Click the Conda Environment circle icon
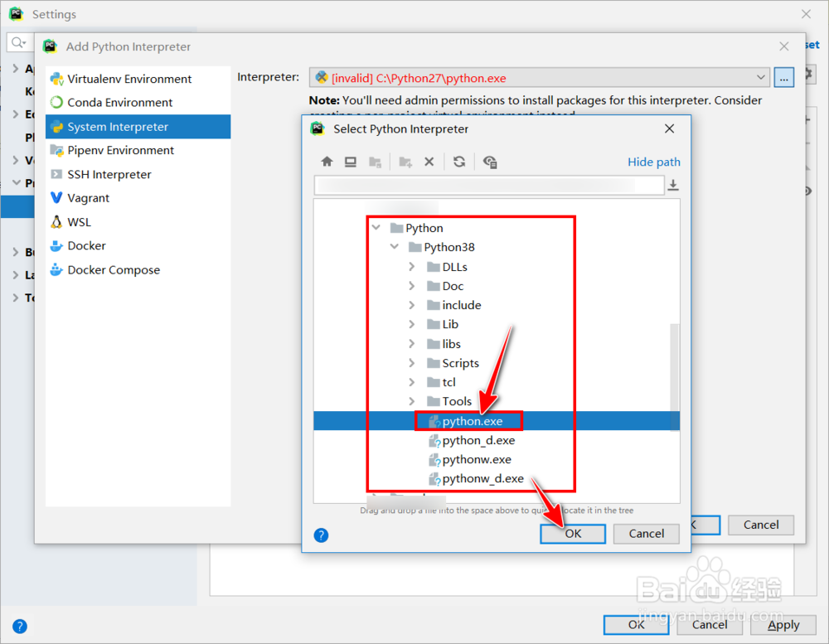This screenshot has height=644, width=829. tap(56, 102)
